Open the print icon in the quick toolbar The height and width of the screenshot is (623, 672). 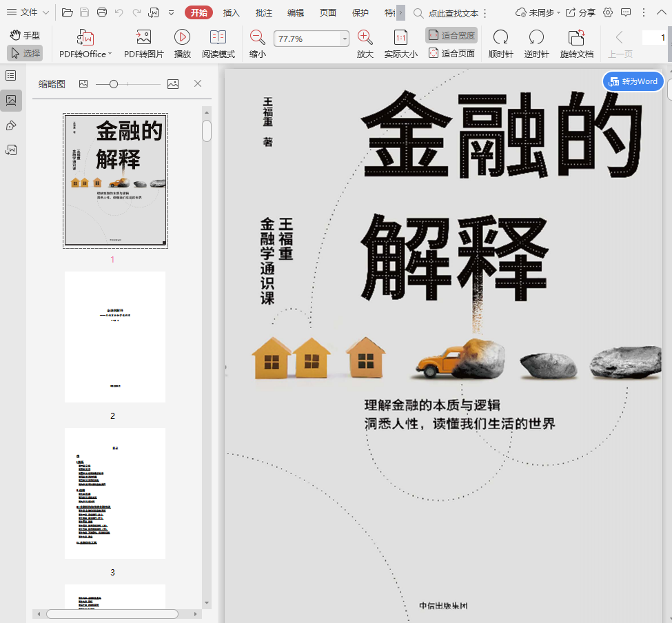102,12
